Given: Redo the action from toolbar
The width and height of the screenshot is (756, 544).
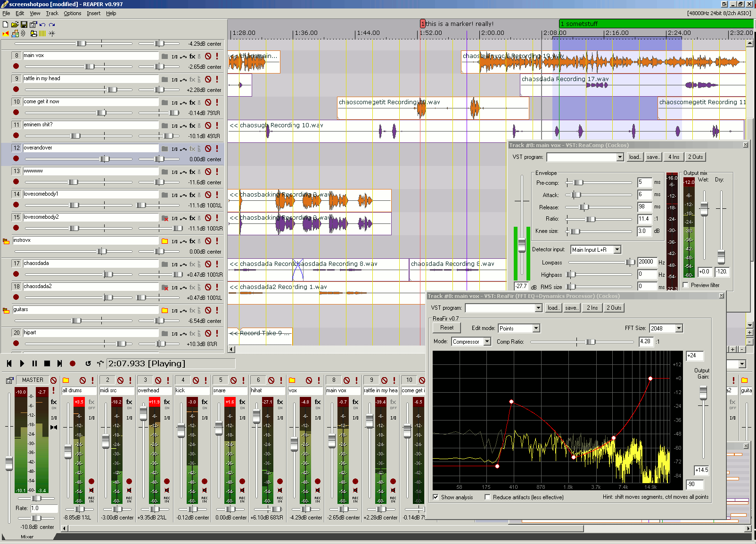Looking at the screenshot, I should pos(52,25).
